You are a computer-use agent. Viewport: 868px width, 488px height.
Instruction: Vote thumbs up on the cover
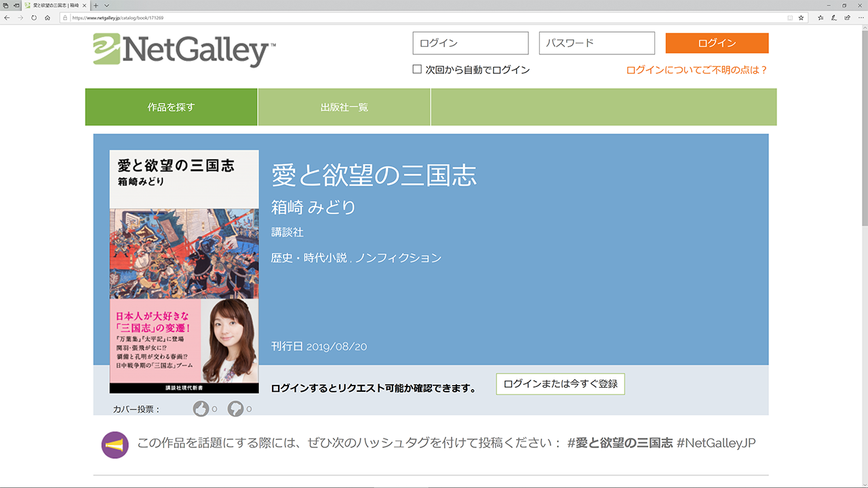(201, 409)
